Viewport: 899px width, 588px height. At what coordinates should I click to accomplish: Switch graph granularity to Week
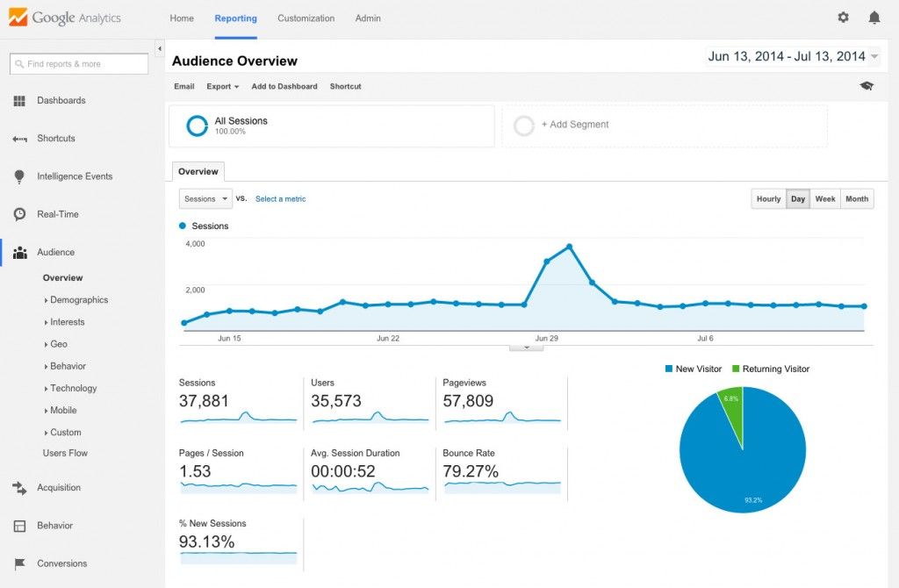pyautogui.click(x=825, y=198)
